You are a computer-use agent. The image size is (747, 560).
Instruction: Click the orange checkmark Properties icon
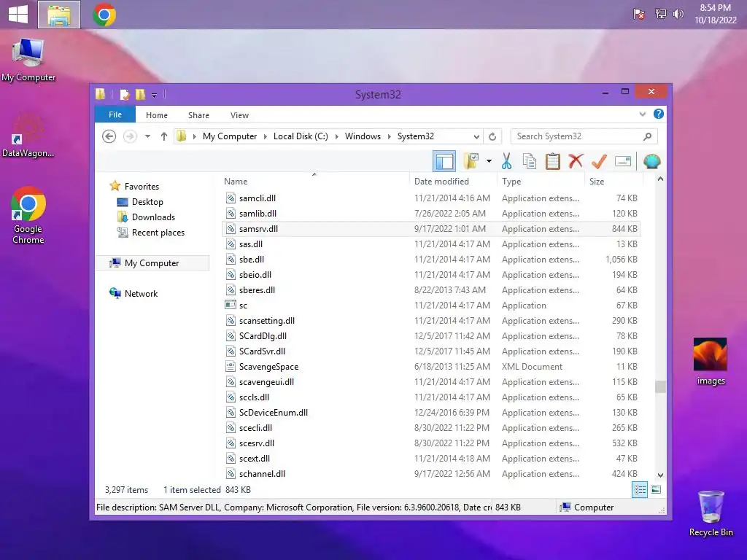599,161
